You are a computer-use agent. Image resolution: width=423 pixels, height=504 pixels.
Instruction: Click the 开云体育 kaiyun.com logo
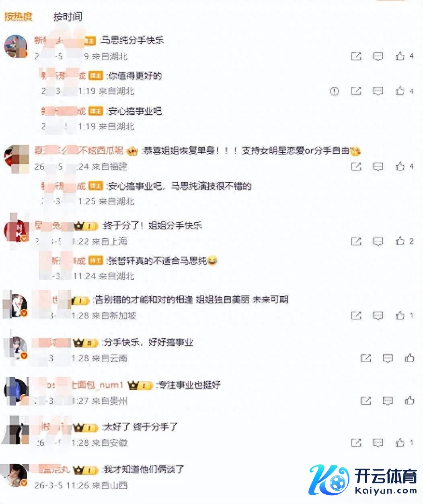point(363,480)
